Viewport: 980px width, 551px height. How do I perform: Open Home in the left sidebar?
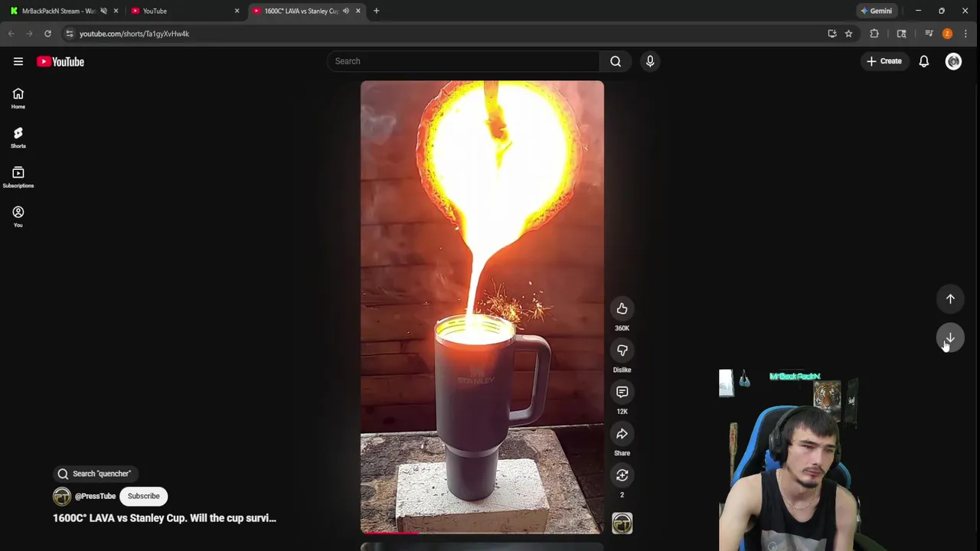(18, 98)
